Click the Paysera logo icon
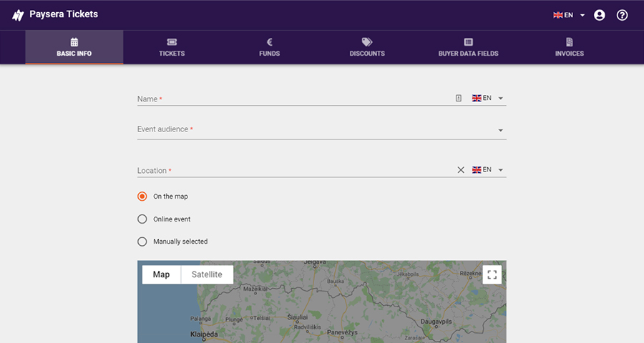Image resolution: width=644 pixels, height=343 pixels. pos(18,15)
